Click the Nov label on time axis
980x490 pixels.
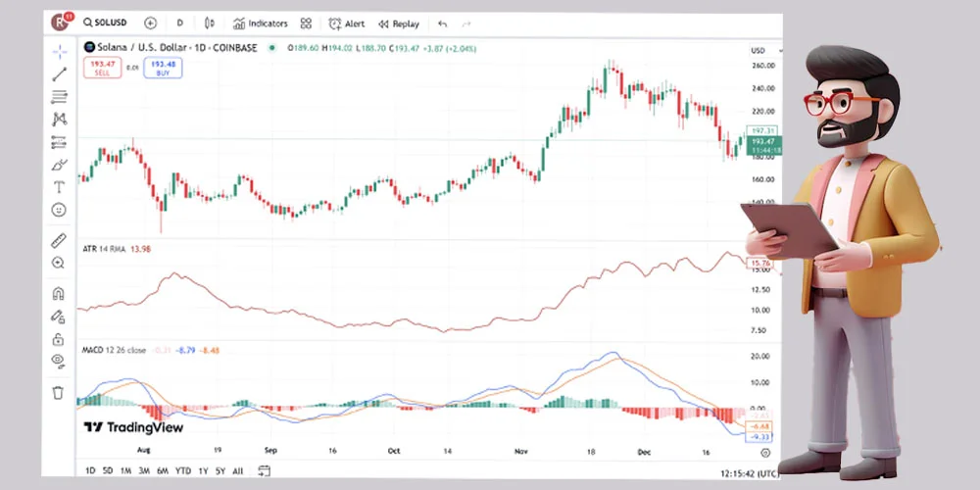(x=520, y=451)
